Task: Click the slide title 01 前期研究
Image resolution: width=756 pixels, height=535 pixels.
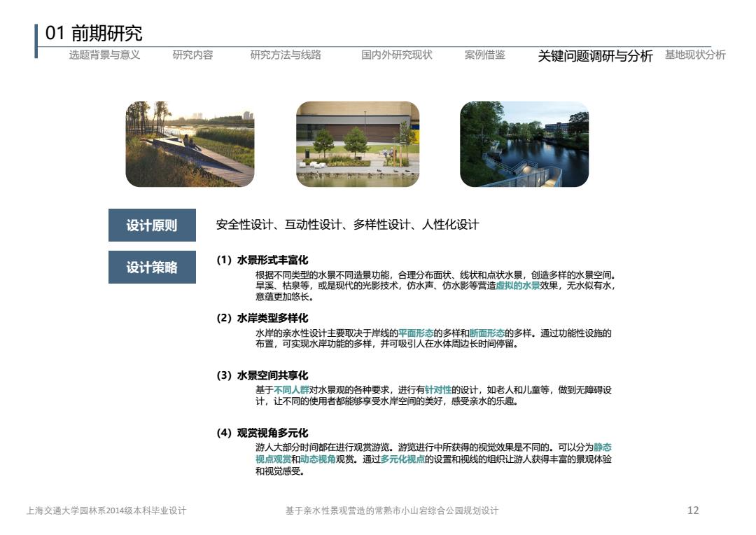Action: [94, 34]
